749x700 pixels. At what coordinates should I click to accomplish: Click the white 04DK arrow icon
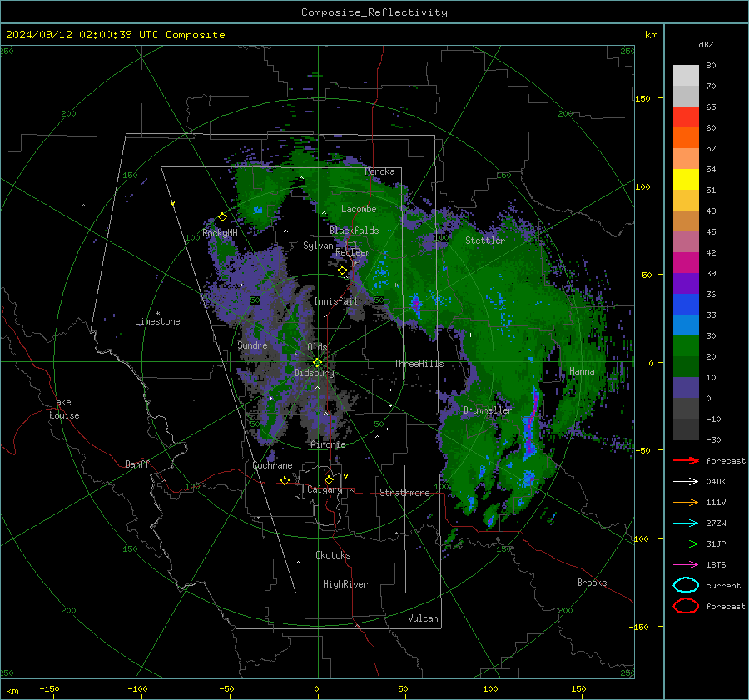686,482
